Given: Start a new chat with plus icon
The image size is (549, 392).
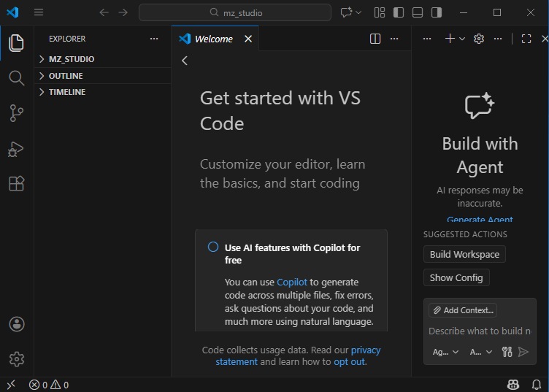Looking at the screenshot, I should pyautogui.click(x=450, y=39).
